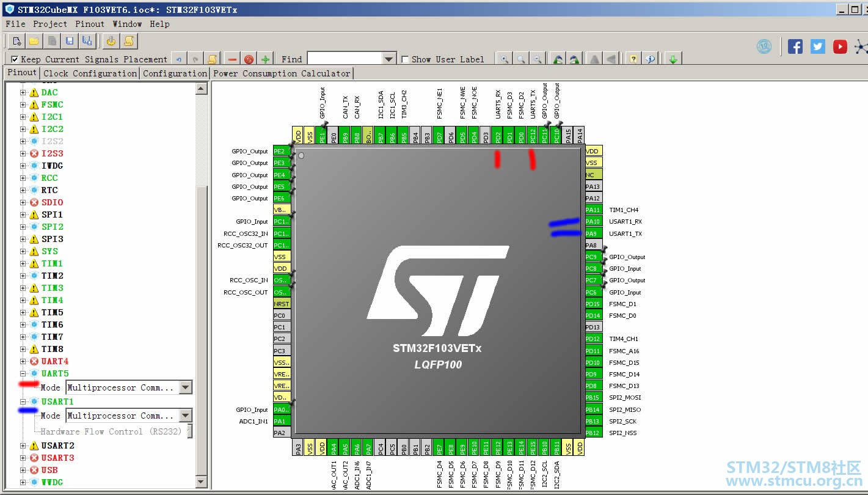Screen dimensions: 868x495
Task: Click the peripheral tree scroll up arrow
Action: (201, 89)
